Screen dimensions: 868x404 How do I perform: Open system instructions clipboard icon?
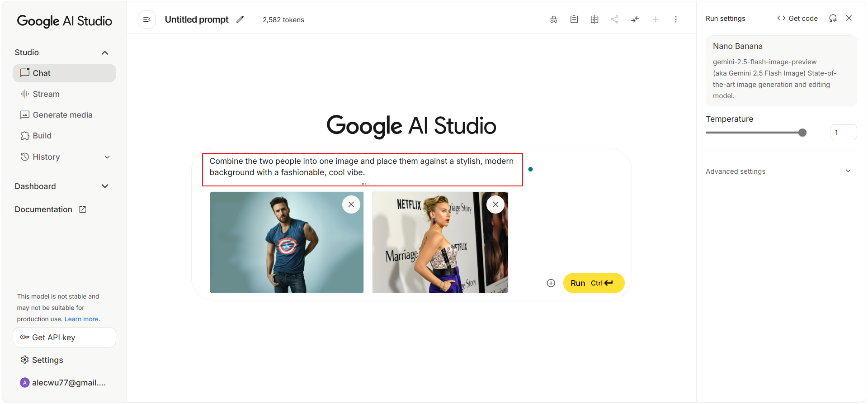coord(574,19)
